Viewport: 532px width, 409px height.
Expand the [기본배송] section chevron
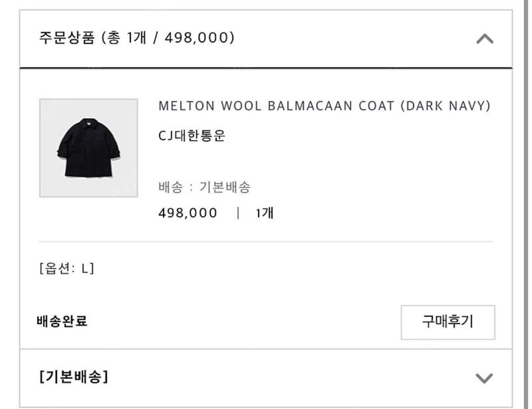click(x=484, y=378)
